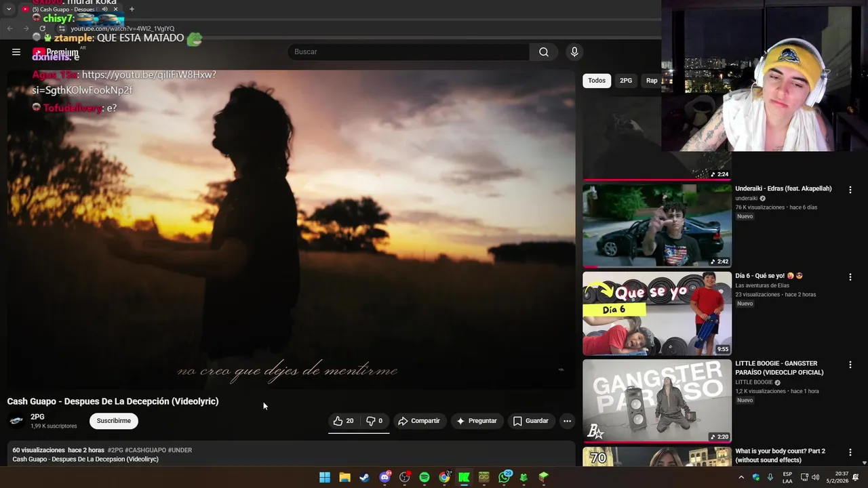Open File Explorer from taskbar
The height and width of the screenshot is (488, 868).
pyautogui.click(x=344, y=477)
